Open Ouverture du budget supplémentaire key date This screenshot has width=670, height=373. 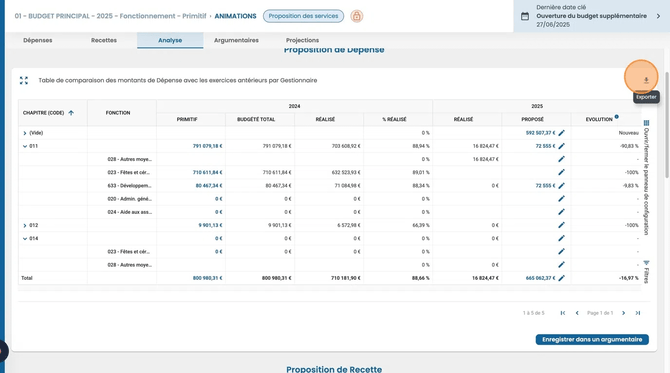tap(591, 16)
